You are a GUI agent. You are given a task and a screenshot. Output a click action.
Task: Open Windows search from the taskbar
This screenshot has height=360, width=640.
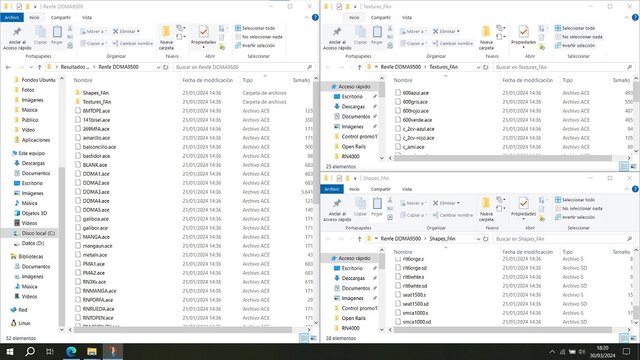pyautogui.click(x=30, y=351)
